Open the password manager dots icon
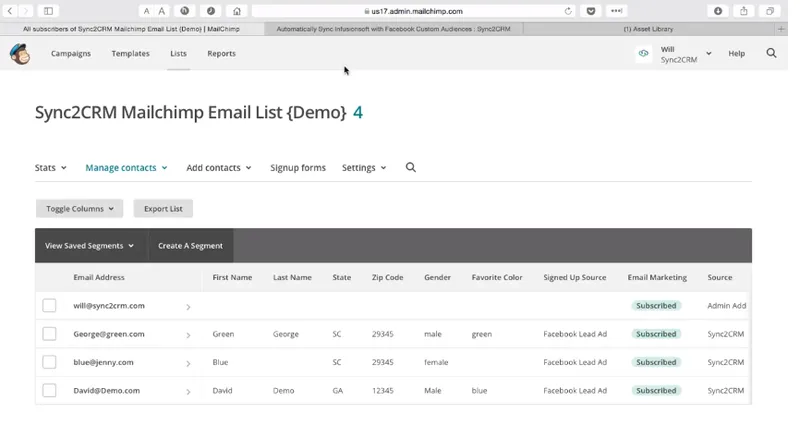This screenshot has width=800, height=425. pyautogui.click(x=617, y=11)
